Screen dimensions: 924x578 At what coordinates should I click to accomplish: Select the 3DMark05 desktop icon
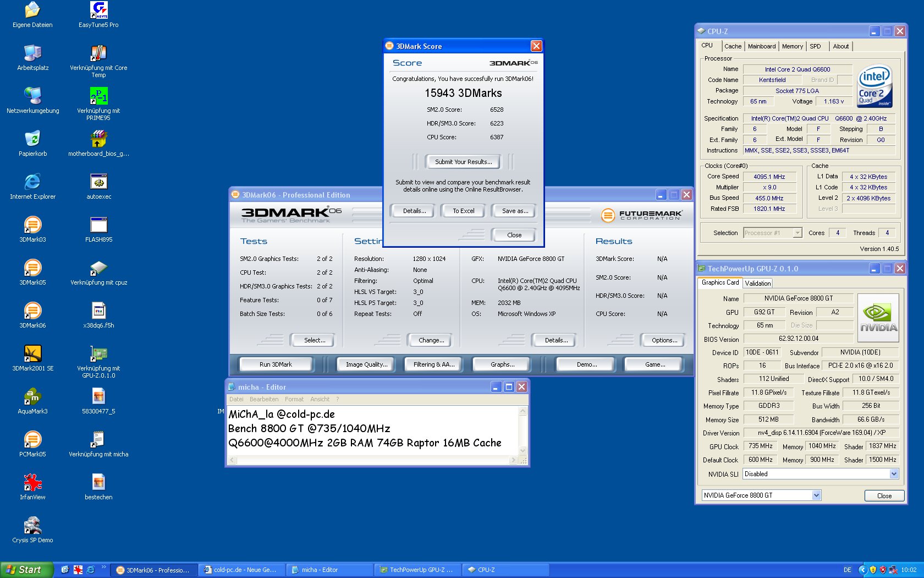pyautogui.click(x=32, y=272)
